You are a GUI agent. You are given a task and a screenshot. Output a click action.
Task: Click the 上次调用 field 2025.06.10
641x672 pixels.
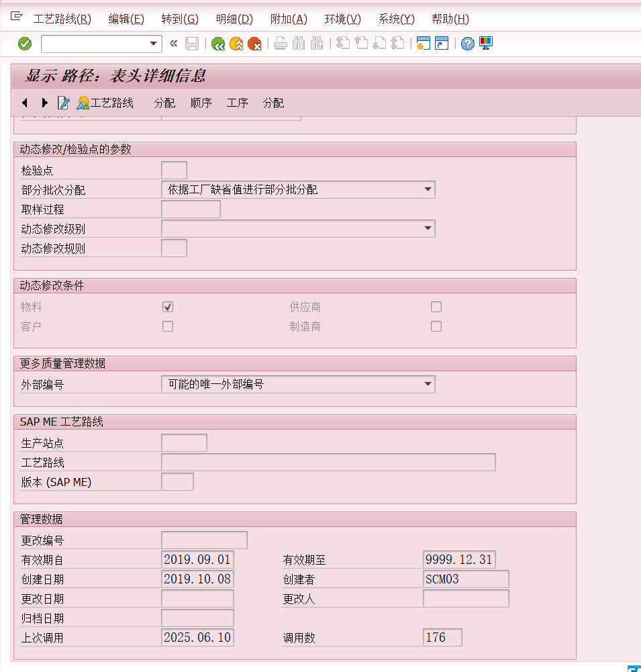[197, 637]
